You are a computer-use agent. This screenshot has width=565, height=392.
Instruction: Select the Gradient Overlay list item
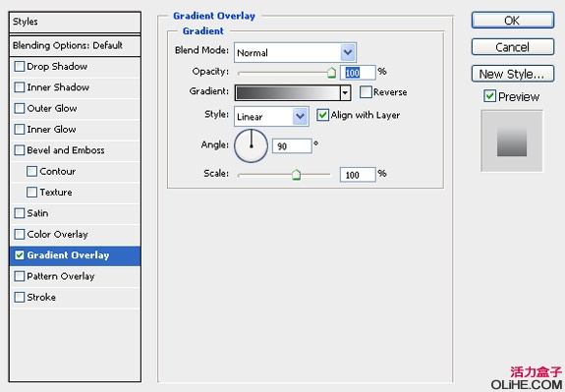(75, 255)
